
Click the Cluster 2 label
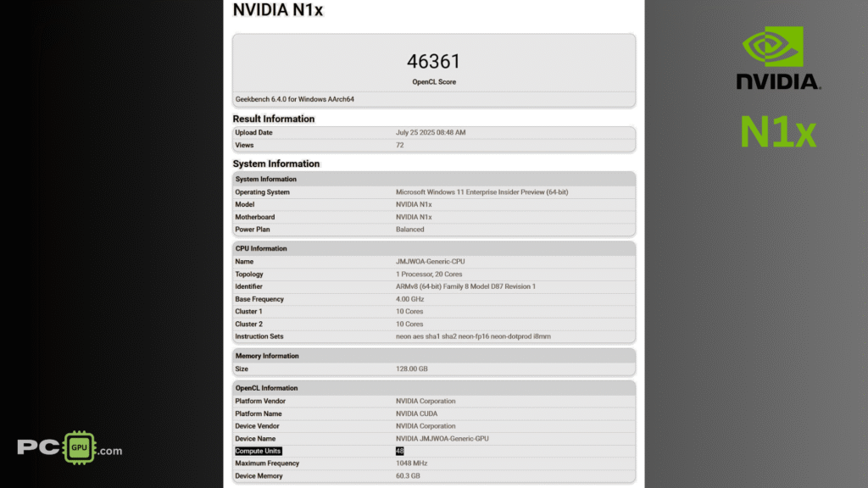pyautogui.click(x=248, y=324)
